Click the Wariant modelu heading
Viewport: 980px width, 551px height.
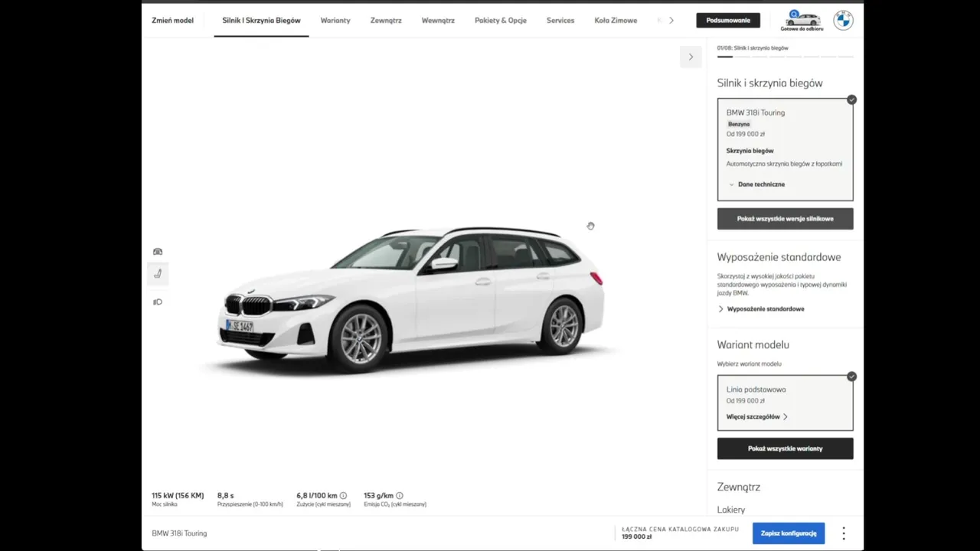pos(753,345)
